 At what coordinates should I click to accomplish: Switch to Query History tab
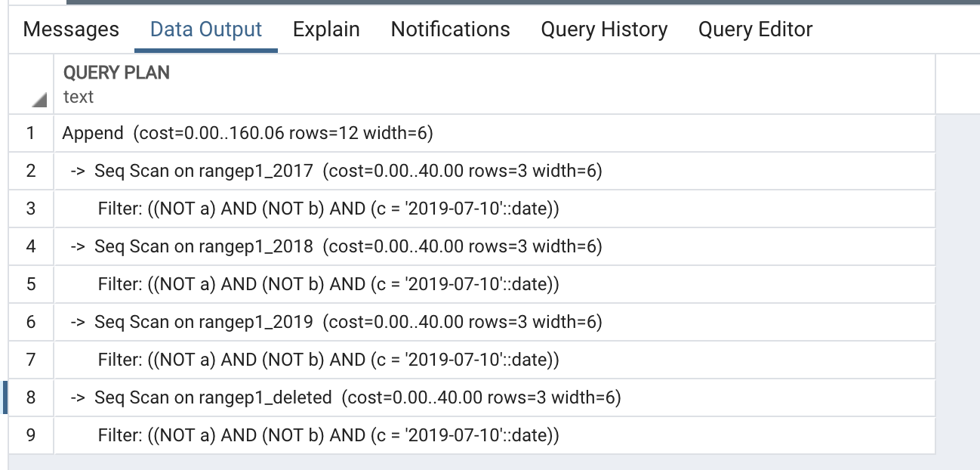[x=604, y=29]
